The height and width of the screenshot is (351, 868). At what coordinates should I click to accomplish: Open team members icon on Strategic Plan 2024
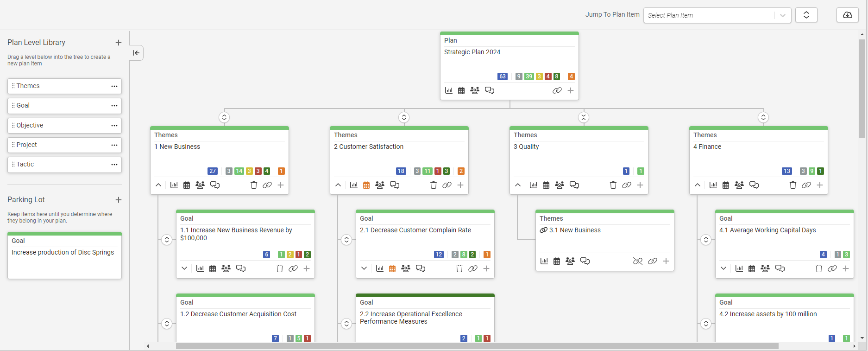475,90
